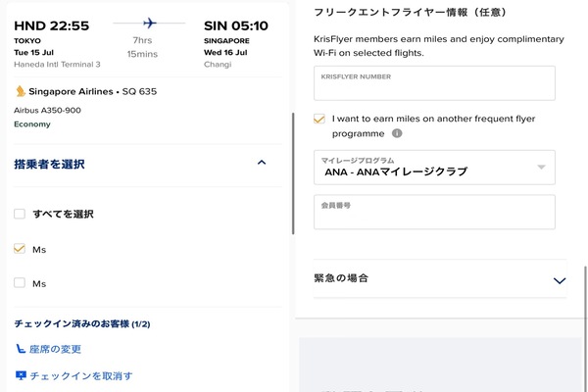Click the left panel vertical scrollbar
The image size is (588, 392).
point(292,171)
